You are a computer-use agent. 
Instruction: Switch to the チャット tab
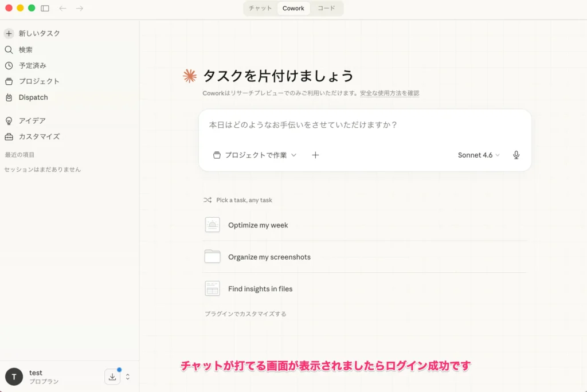[259, 8]
